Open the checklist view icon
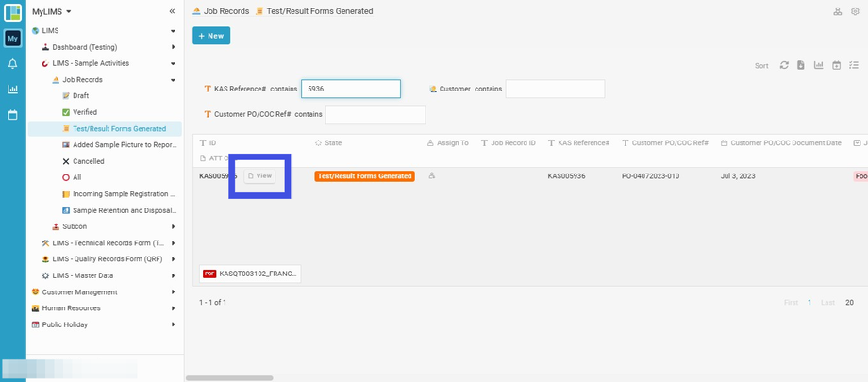Screen dimensions: 868x382 coord(854,65)
